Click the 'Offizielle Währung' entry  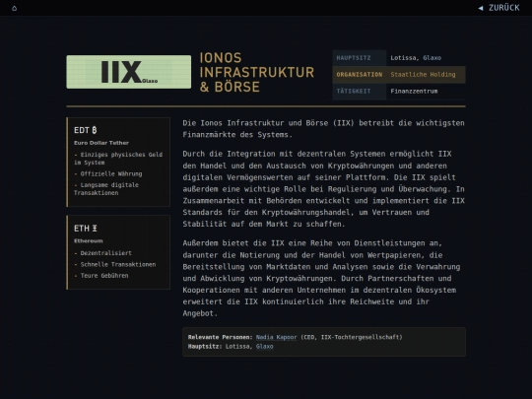108,173
